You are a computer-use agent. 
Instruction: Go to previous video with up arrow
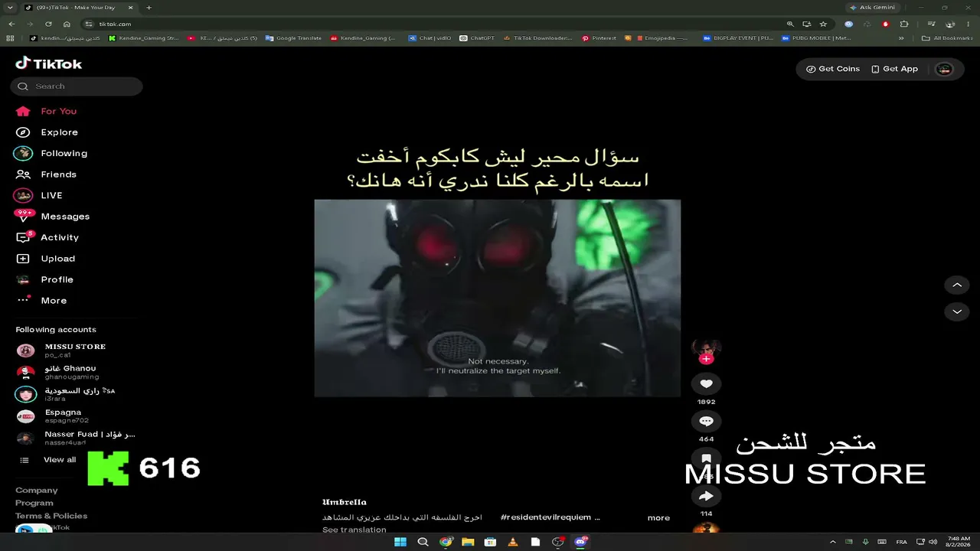point(957,285)
